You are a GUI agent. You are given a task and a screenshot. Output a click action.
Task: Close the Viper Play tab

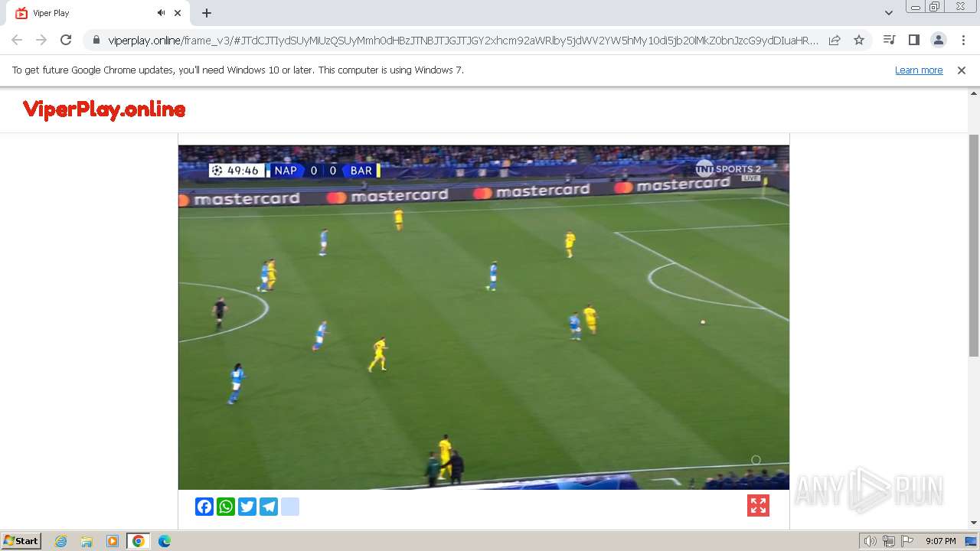(x=178, y=13)
